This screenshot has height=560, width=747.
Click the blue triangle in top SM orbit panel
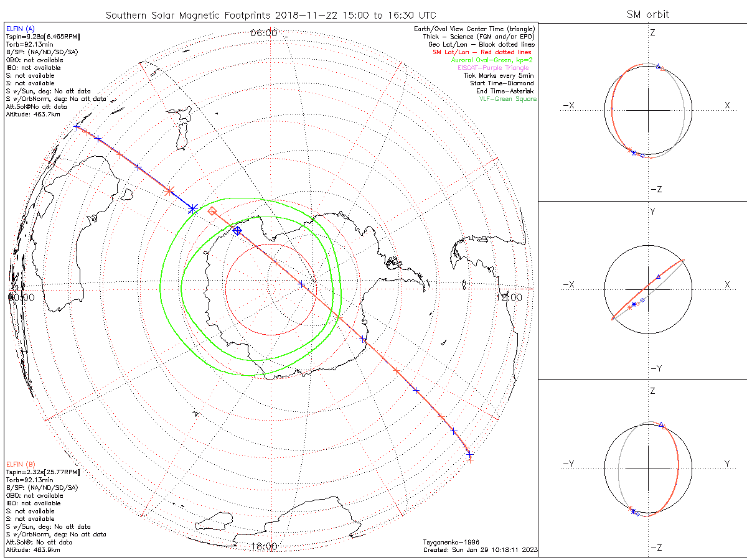point(659,65)
